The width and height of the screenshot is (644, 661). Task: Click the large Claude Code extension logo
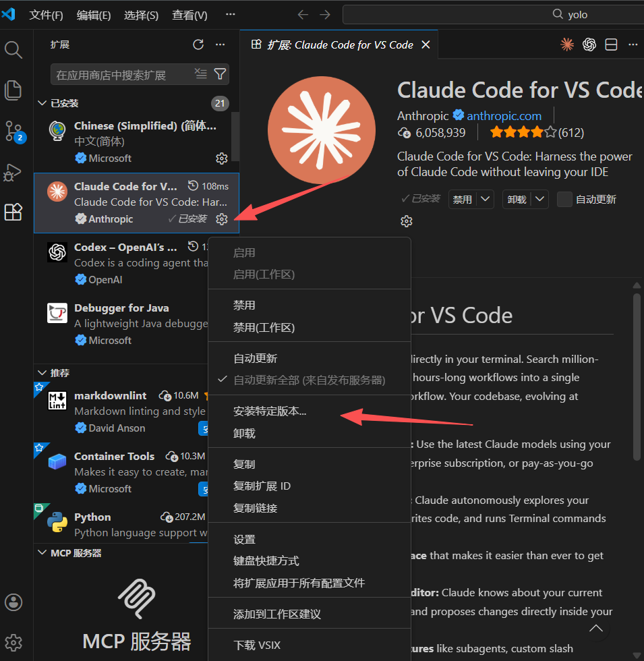[x=322, y=130]
